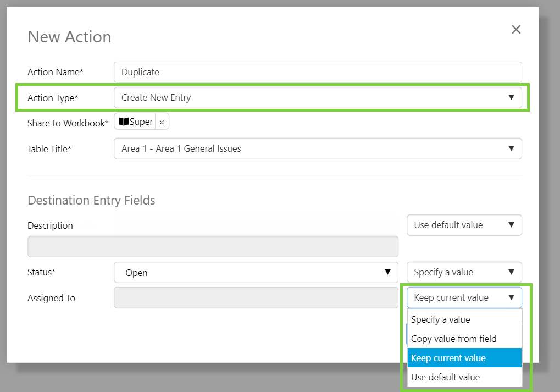560x392 pixels.
Task: Click the Super workbook book icon
Action: point(124,122)
